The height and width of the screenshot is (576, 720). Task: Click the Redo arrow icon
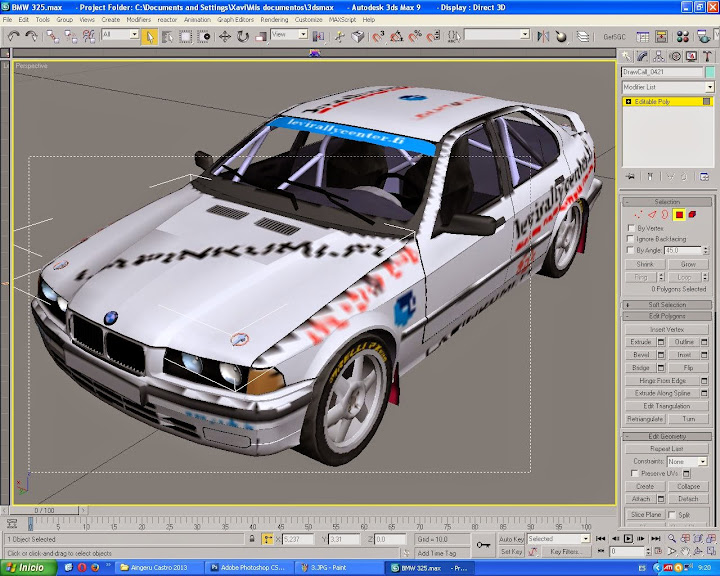[31, 36]
